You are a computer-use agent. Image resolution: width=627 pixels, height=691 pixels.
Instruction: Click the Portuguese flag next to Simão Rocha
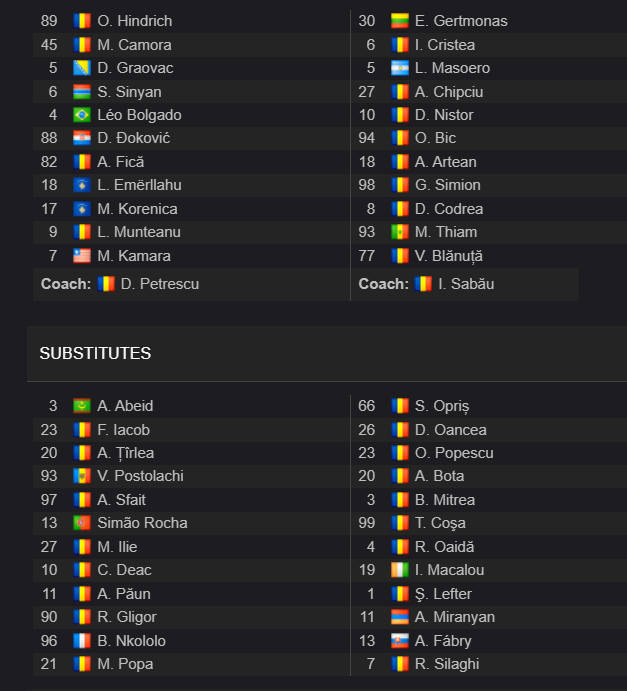[x=82, y=523]
